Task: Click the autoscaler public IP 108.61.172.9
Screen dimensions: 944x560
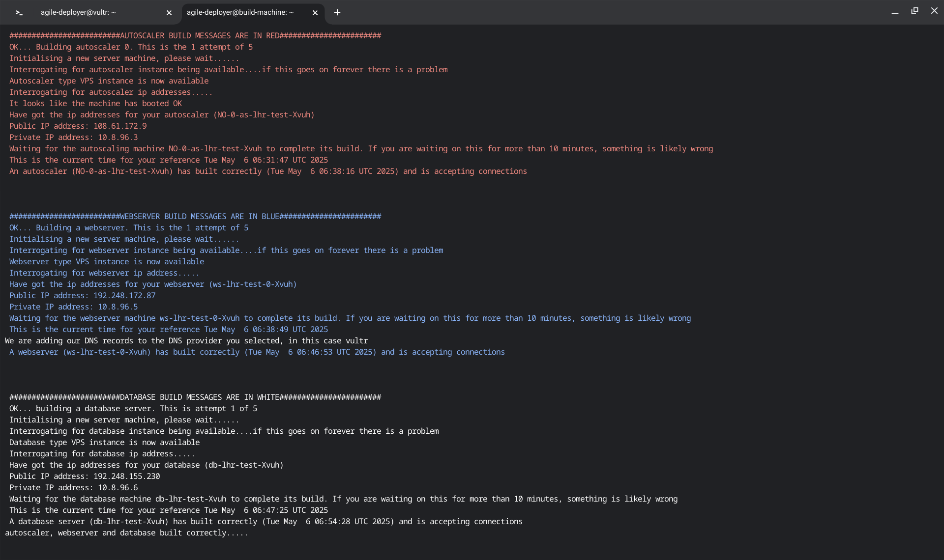Action: [120, 126]
